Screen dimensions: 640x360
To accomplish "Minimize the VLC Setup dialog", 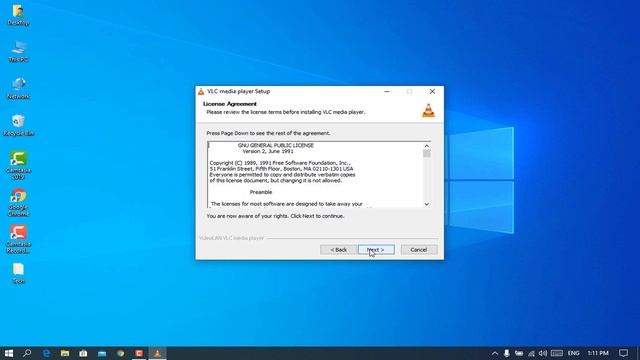I will 387,91.
